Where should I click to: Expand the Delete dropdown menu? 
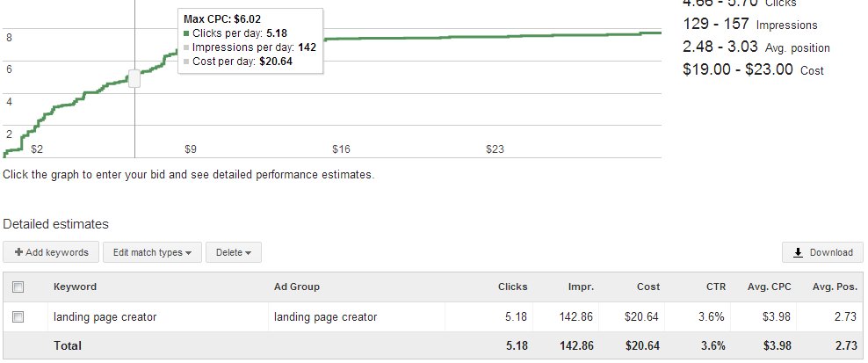coord(234,252)
